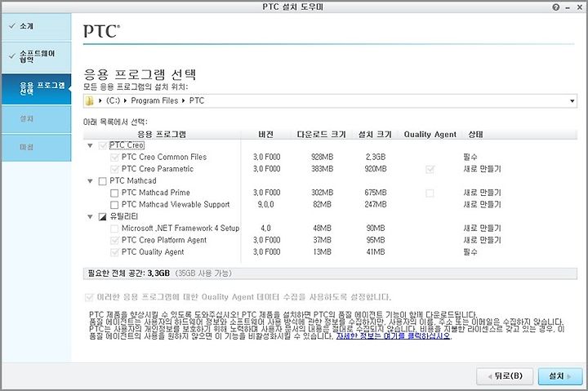The width and height of the screenshot is (588, 391).
Task: Click the 2.3GB install size value
Action: point(376,157)
